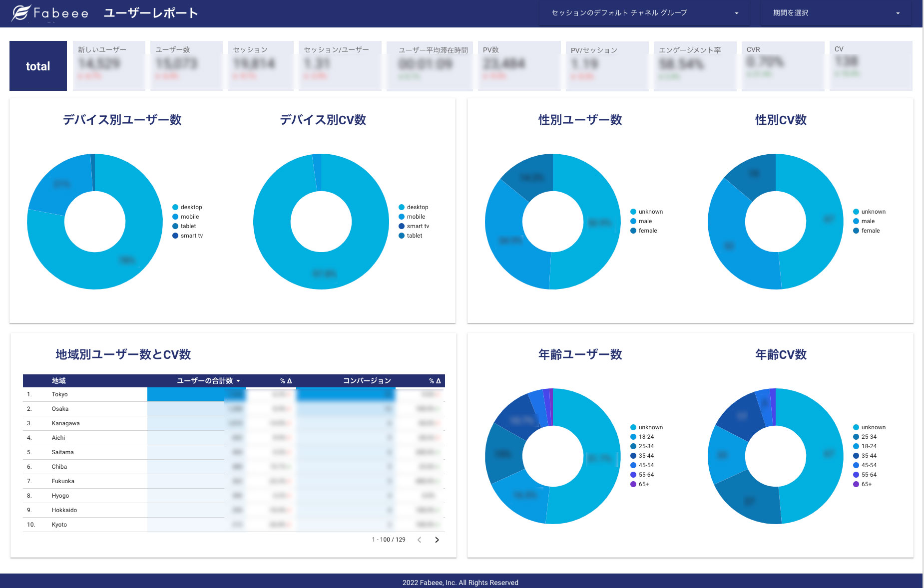Viewport: 924px width, 588px height.
Task: Click 35-44 legend in 年齢ユーザー数 chart
Action: tap(642, 456)
